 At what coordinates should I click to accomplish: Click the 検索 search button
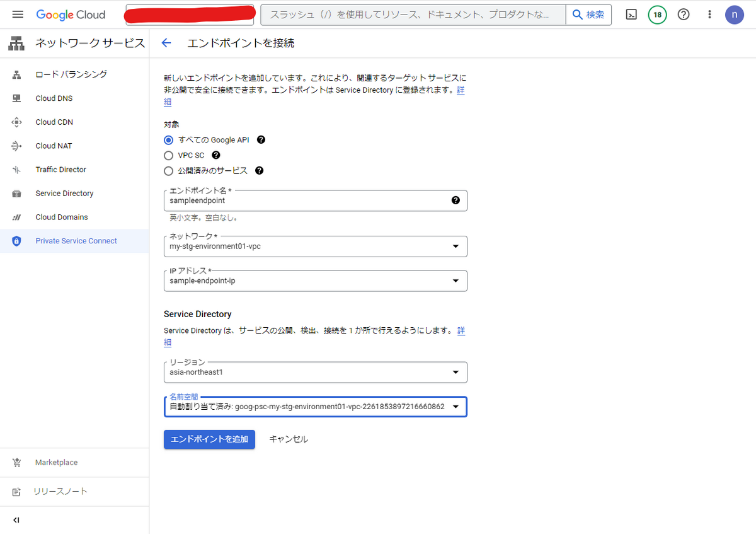pos(588,15)
